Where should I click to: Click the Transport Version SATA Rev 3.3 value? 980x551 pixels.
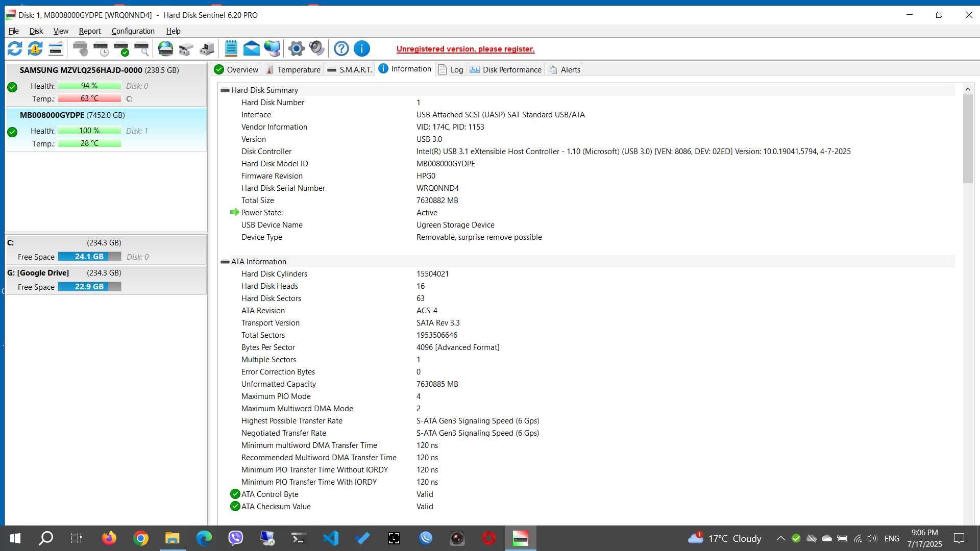click(x=438, y=323)
